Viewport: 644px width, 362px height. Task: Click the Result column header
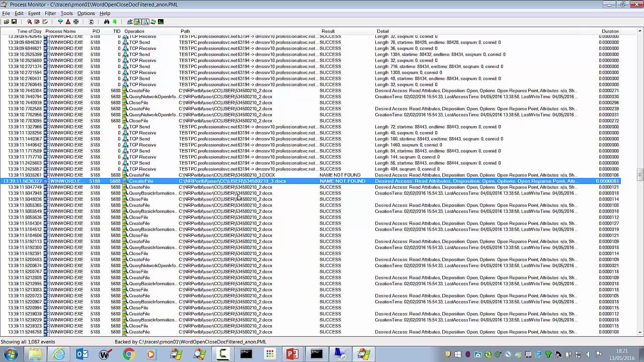click(347, 31)
